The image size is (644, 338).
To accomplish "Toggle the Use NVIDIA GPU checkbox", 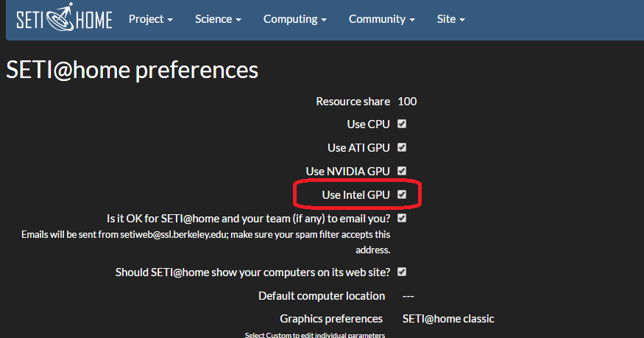I will (402, 170).
